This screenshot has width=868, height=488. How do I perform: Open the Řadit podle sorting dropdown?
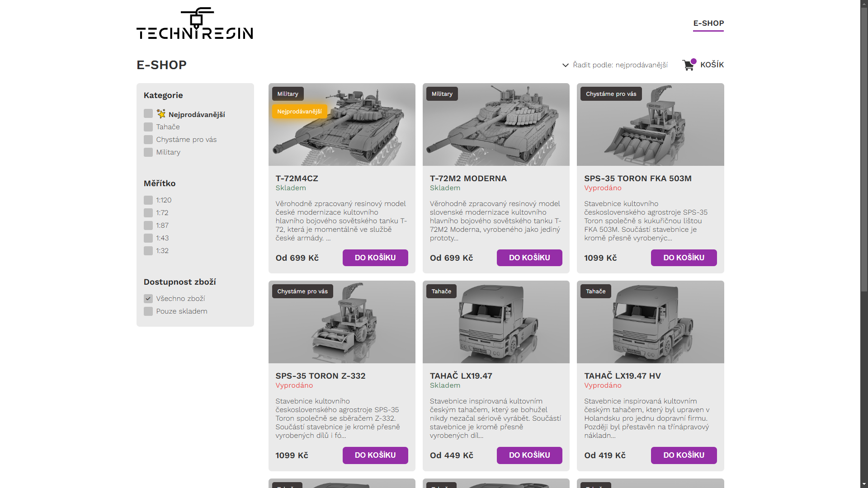tap(615, 65)
